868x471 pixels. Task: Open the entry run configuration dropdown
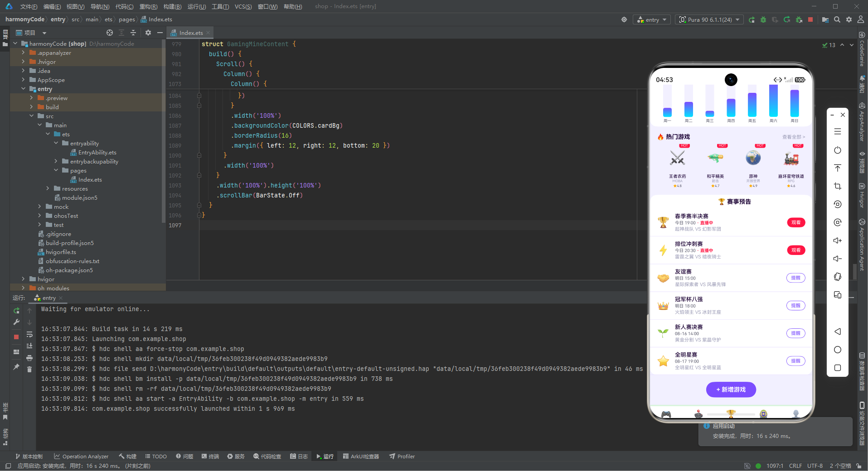point(652,19)
